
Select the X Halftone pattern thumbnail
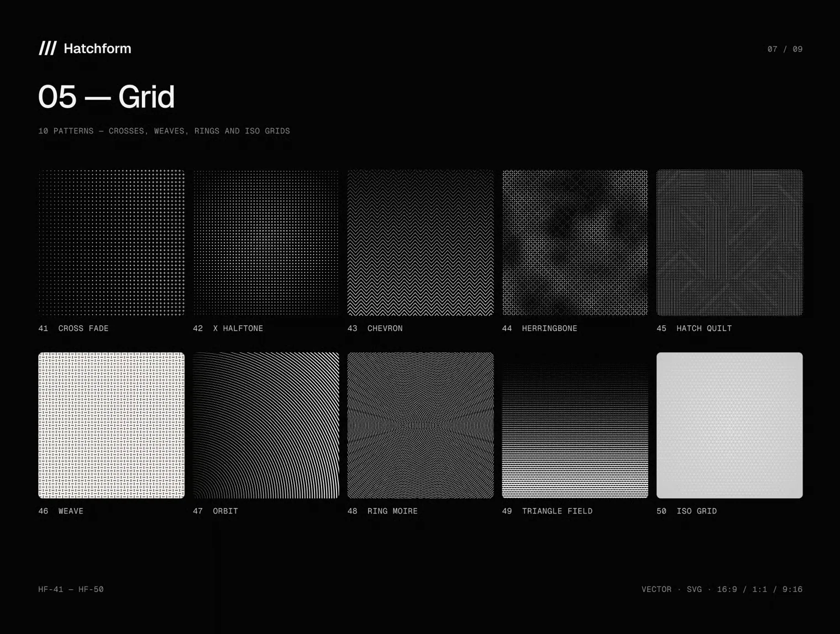pos(266,242)
